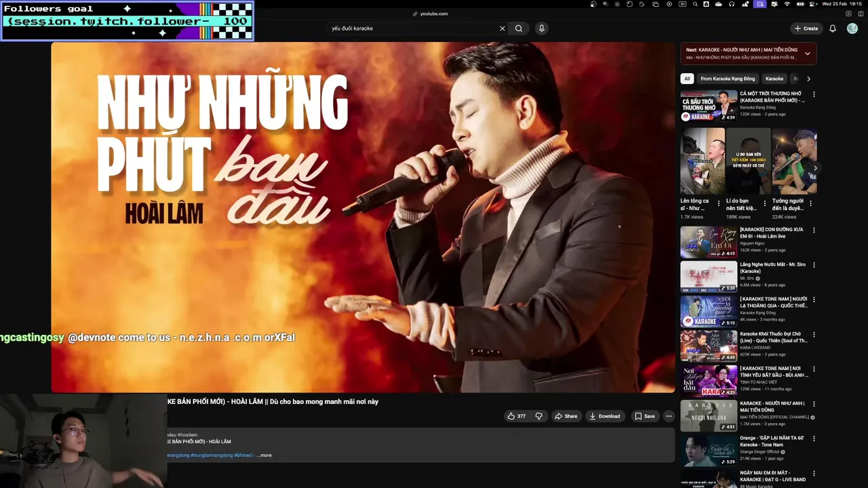This screenshot has height=488, width=868.
Task: Open options for Orange Gặp Lại Năm Ta 60
Action: [x=814, y=439]
